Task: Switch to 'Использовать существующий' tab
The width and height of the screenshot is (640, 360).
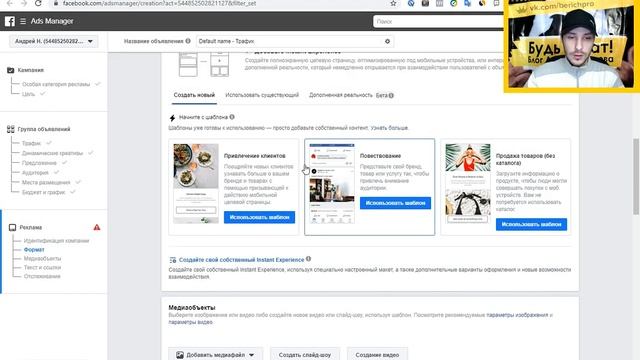Action: click(262, 95)
